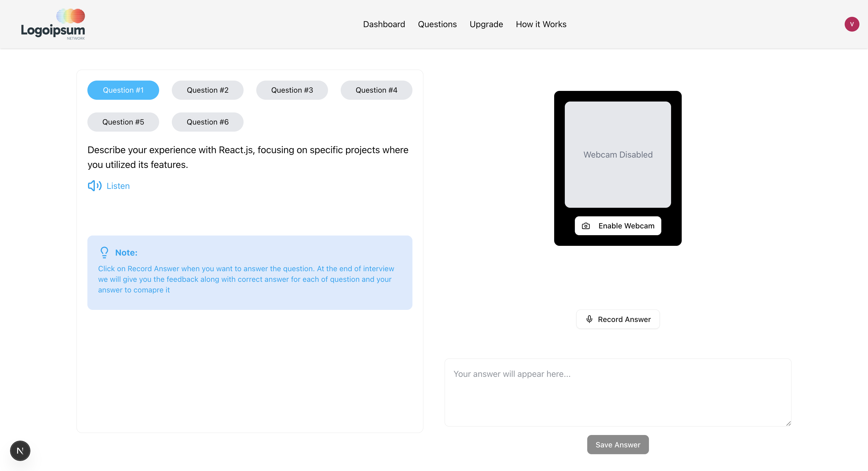The image size is (868, 471).
Task: Click the lightbulb icon beside Note
Action: point(105,252)
